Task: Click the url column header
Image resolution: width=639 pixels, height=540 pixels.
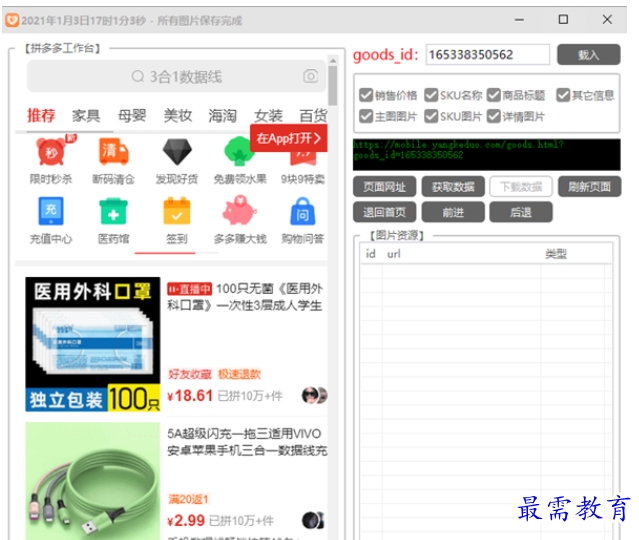Action: (394, 254)
